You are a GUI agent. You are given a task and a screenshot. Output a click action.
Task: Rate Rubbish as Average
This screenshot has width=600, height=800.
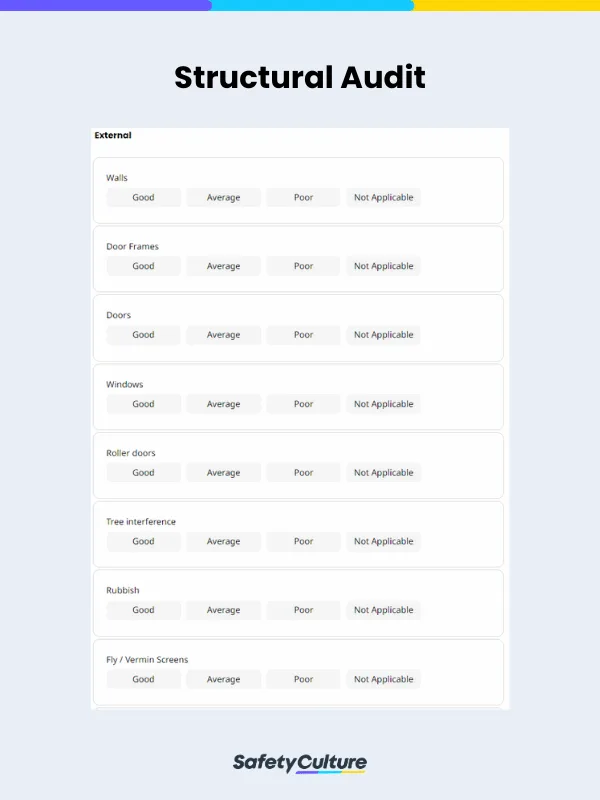pyautogui.click(x=223, y=610)
